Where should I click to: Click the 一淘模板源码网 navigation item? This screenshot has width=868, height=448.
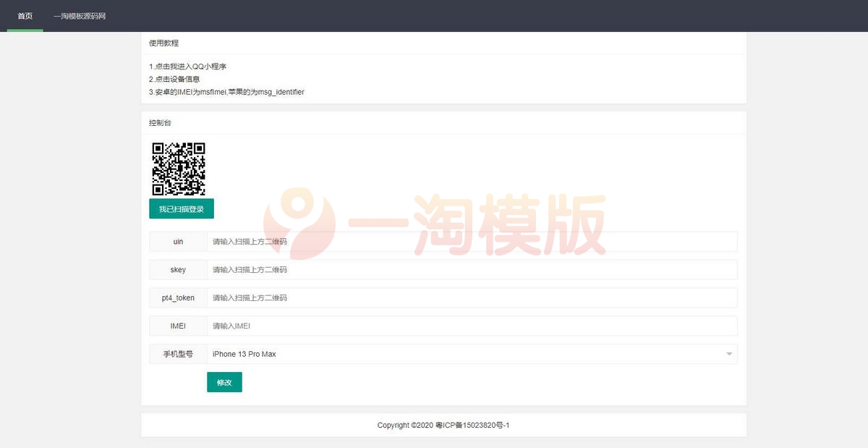pyautogui.click(x=80, y=15)
